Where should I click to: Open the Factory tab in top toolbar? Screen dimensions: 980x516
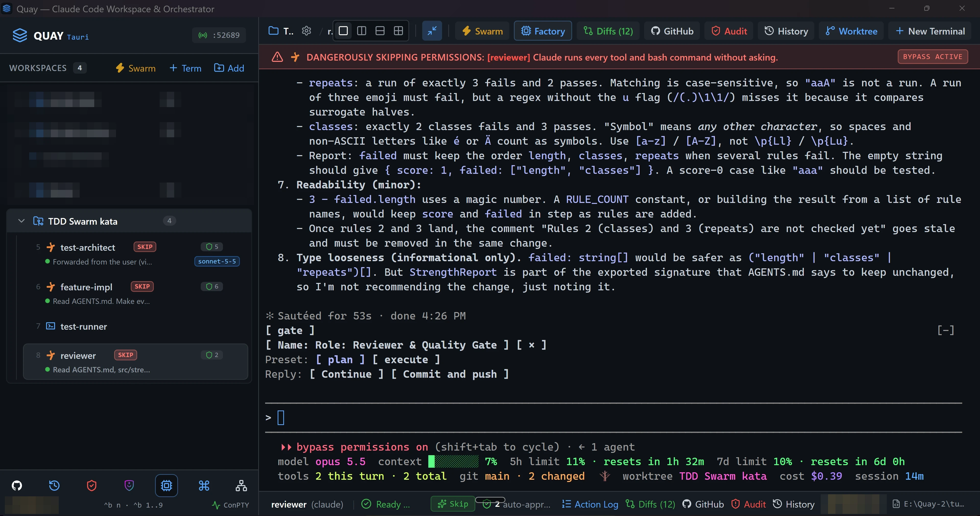(542, 31)
